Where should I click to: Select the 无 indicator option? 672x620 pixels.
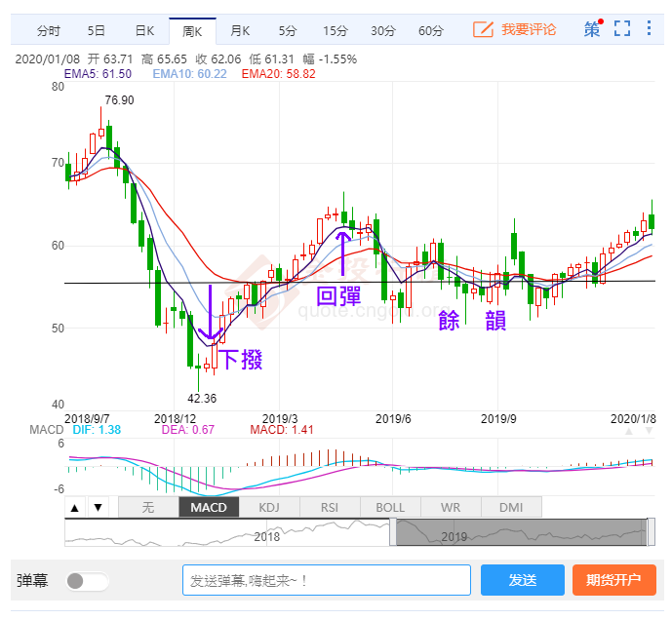click(x=148, y=507)
